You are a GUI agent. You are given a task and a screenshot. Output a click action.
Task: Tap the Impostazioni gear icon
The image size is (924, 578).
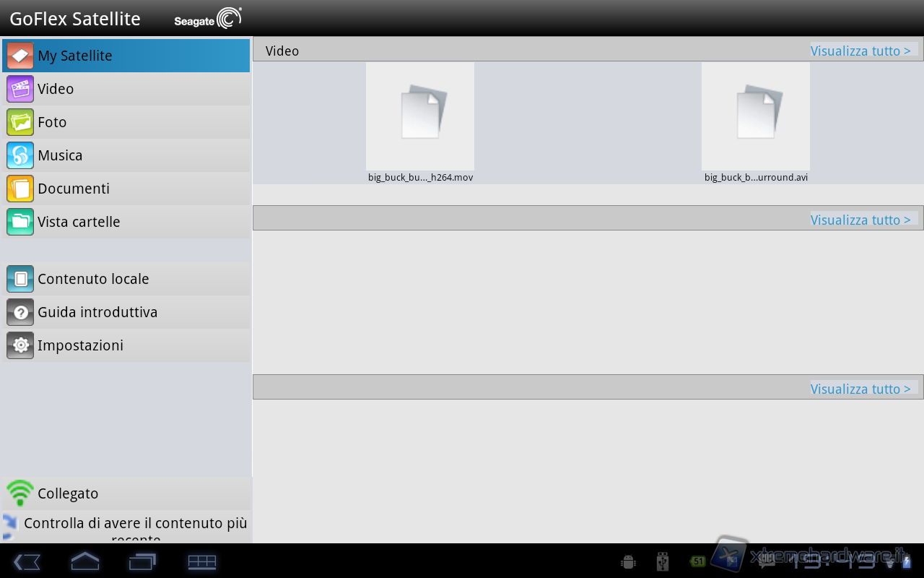[20, 345]
